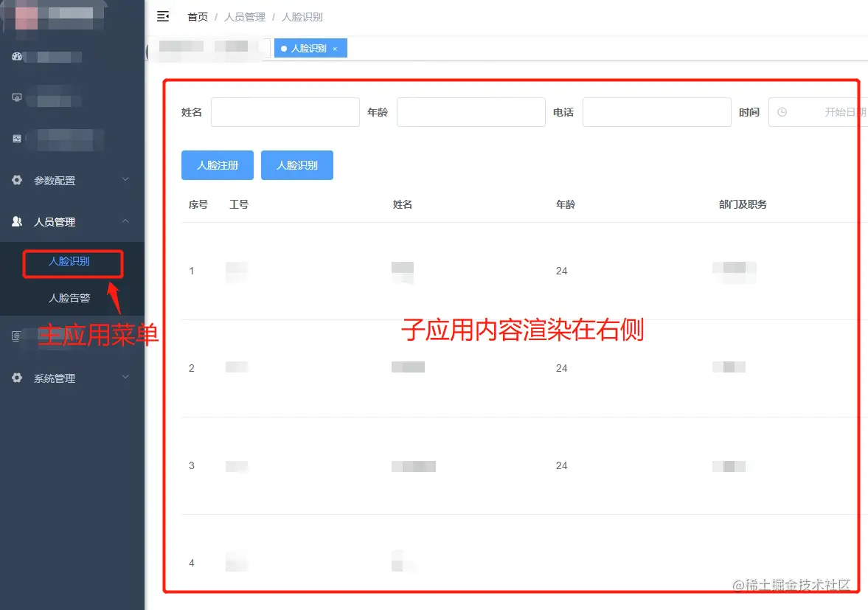Click age 24 in row 2
The width and height of the screenshot is (868, 610).
[561, 368]
